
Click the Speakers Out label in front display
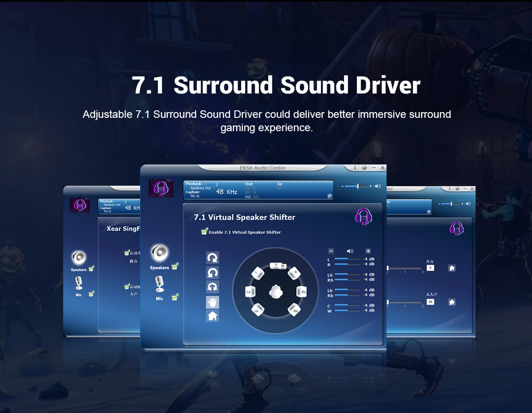pyautogui.click(x=200, y=188)
